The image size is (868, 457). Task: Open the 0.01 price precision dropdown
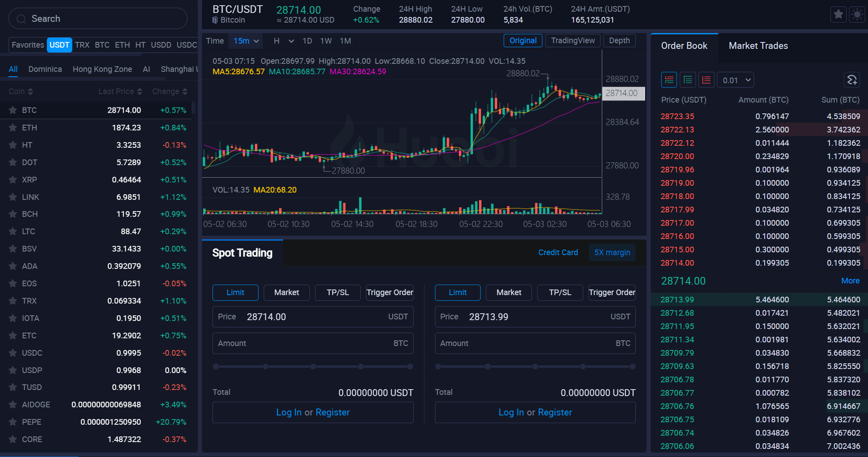click(736, 80)
